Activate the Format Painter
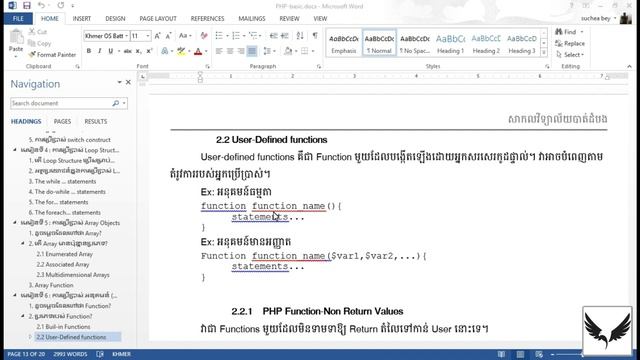This screenshot has height=360, width=640. [x=52, y=54]
